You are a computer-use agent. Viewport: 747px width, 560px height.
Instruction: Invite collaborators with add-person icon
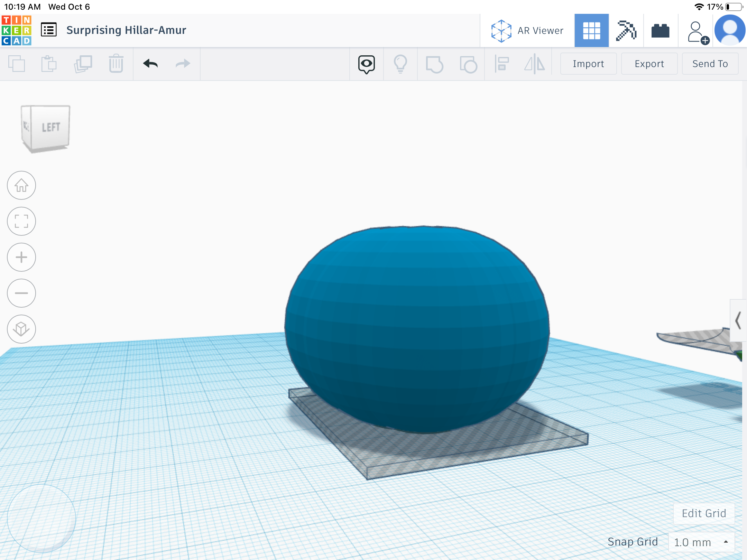click(698, 32)
